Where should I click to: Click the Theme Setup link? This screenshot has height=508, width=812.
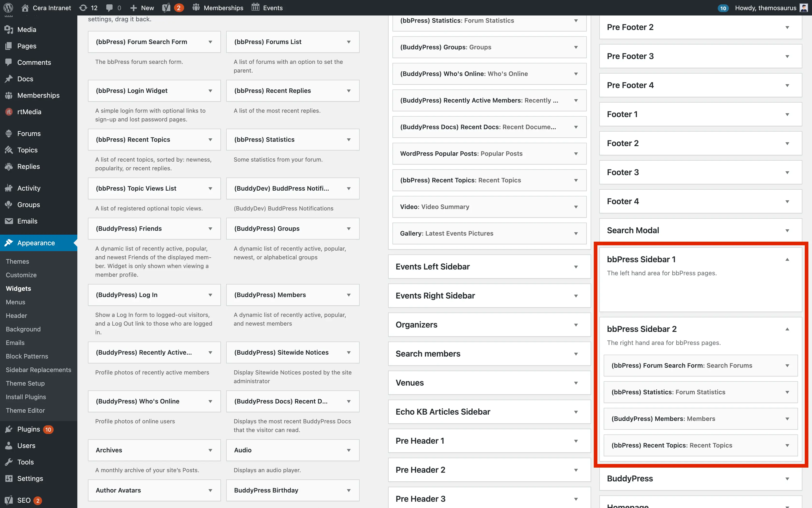[25, 383]
